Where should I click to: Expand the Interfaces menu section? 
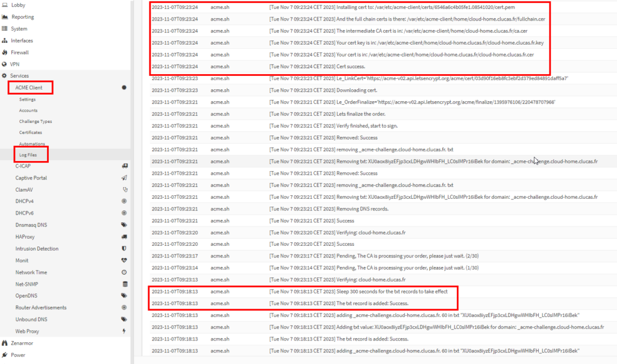tap(22, 40)
